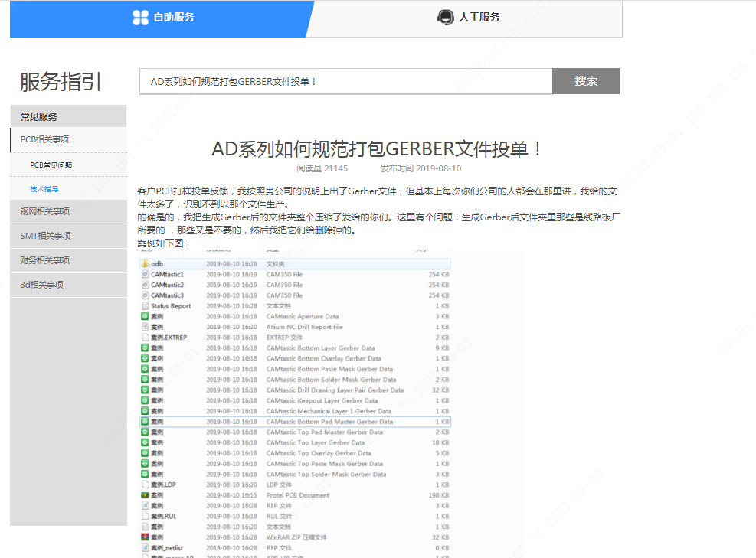Viewport: 756px width, 558px height.
Task: Click the 自助服务 four-dot icon
Action: (140, 18)
